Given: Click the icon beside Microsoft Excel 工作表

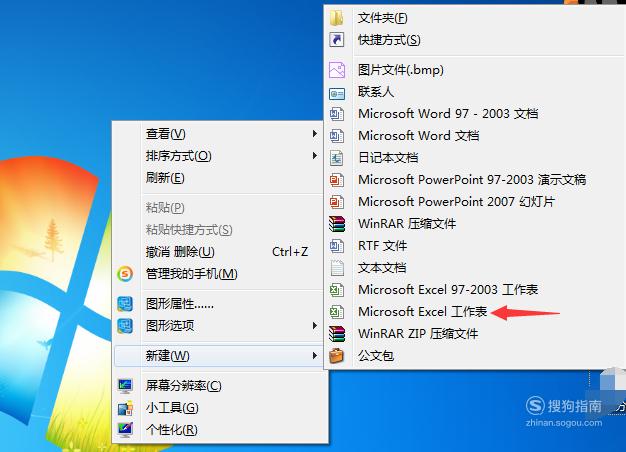Looking at the screenshot, I should pyautogui.click(x=337, y=312).
